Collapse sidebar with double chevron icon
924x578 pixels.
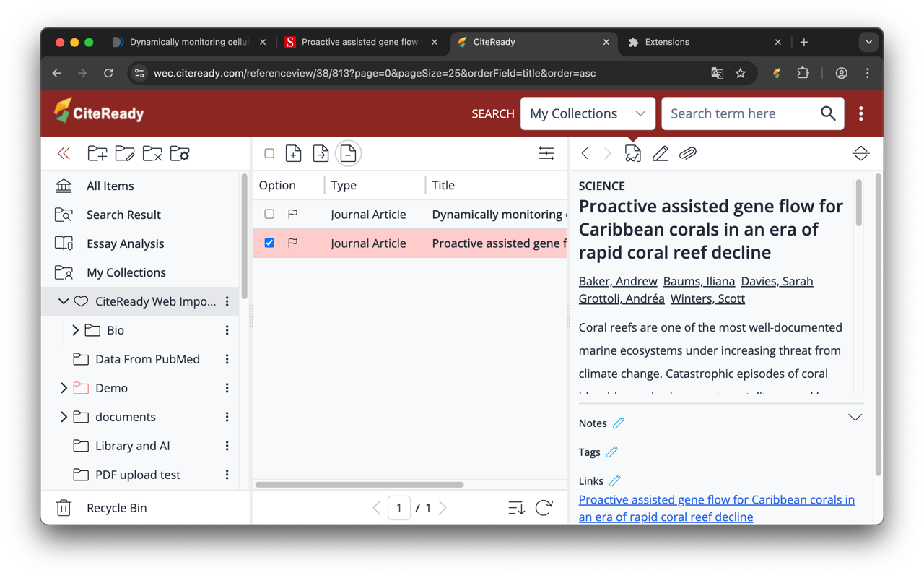click(x=64, y=153)
